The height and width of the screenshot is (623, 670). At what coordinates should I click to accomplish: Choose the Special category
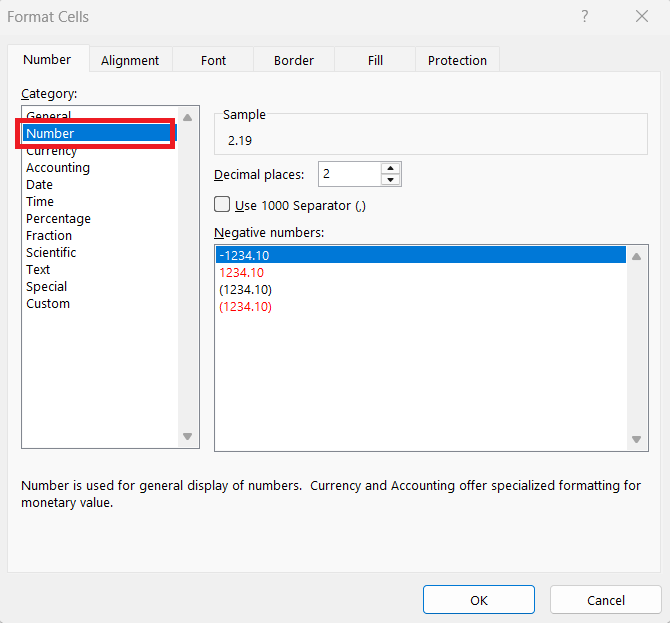100,286
